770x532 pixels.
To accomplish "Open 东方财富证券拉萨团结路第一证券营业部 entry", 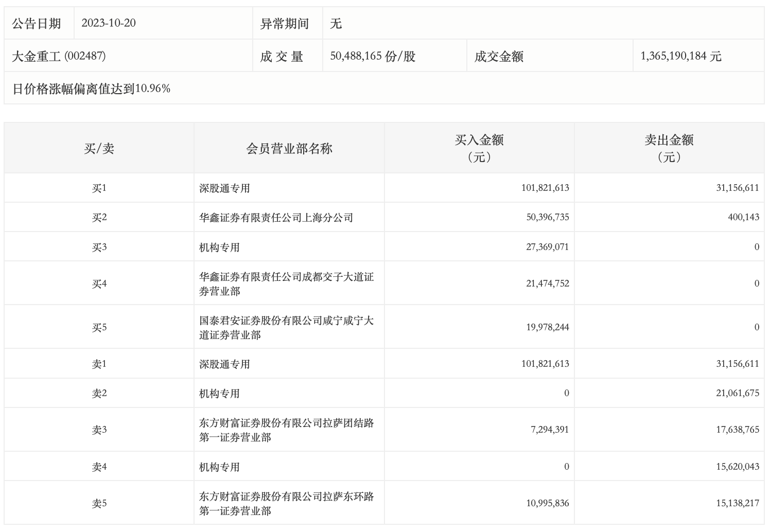I will [x=286, y=430].
